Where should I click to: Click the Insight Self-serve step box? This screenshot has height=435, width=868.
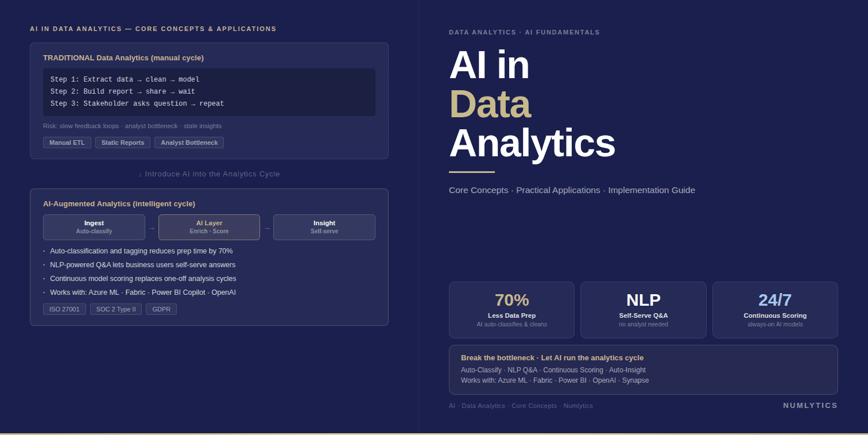point(324,227)
